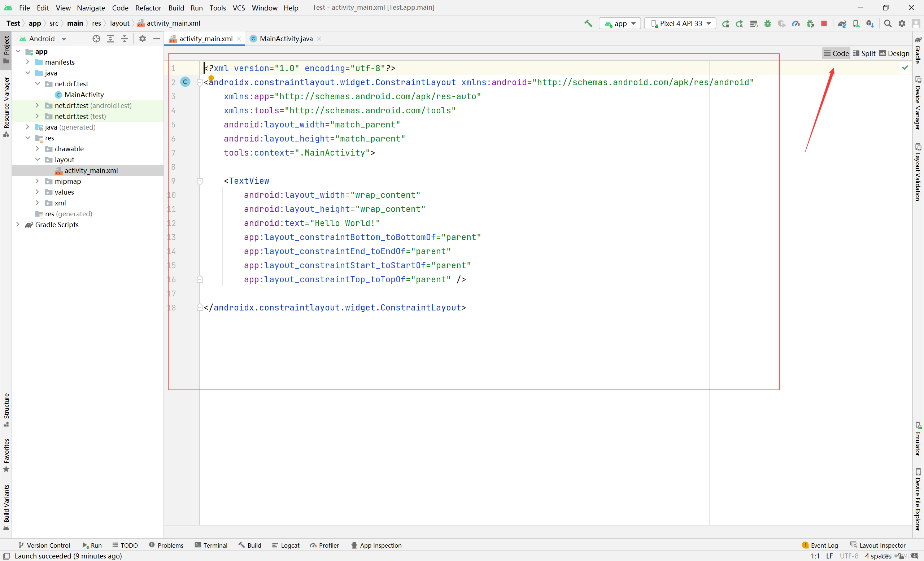Stop the running app with red square
Image resolution: width=924 pixels, height=561 pixels.
coord(824,23)
